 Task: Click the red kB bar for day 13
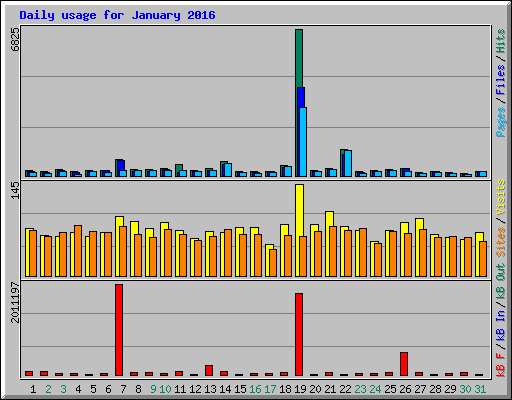(209, 370)
